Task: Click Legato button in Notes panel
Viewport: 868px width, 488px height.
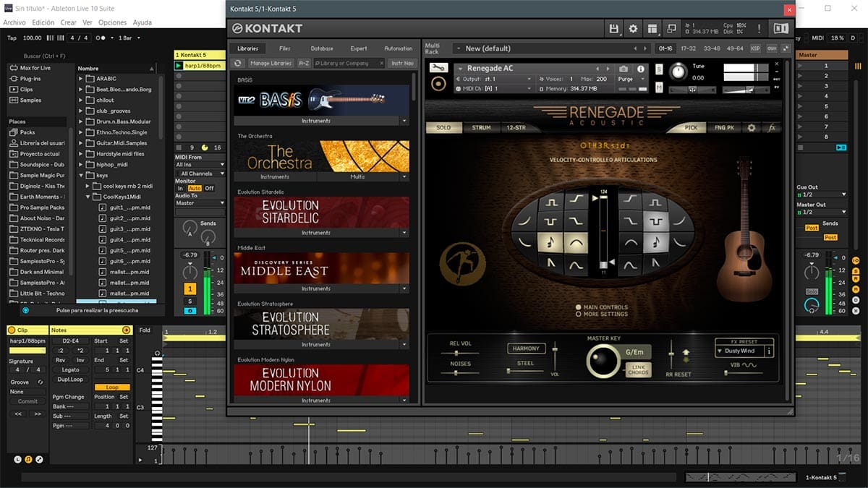Action: point(70,369)
